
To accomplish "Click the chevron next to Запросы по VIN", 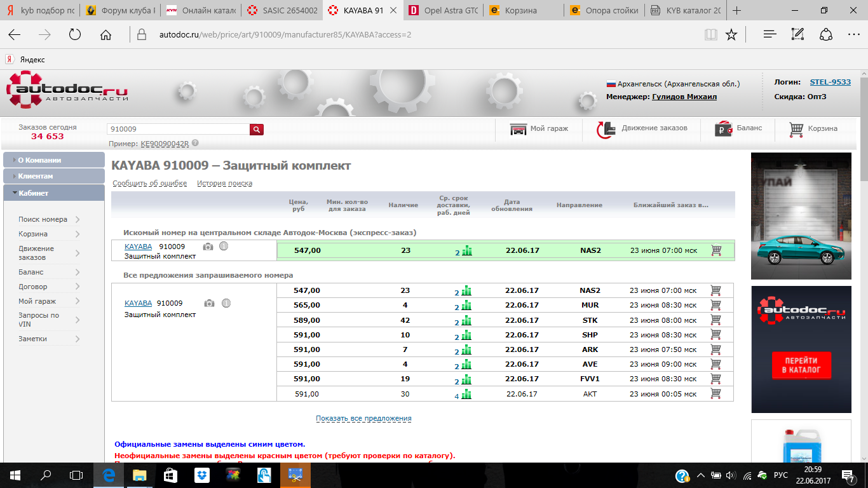I will point(77,320).
